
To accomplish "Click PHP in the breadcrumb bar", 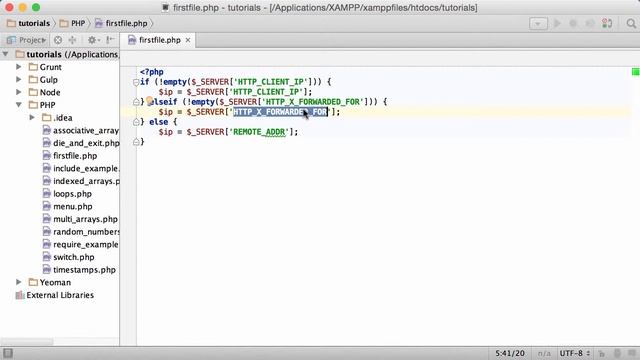I will tap(73, 23).
